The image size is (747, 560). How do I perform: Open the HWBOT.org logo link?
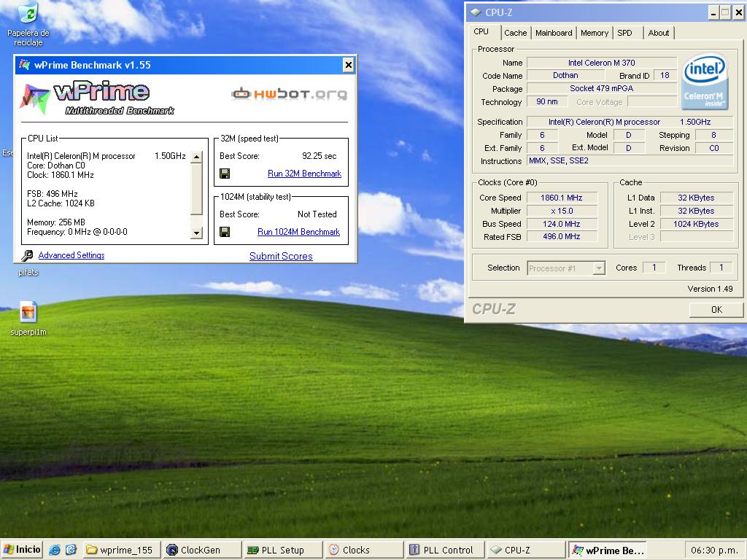click(x=289, y=93)
